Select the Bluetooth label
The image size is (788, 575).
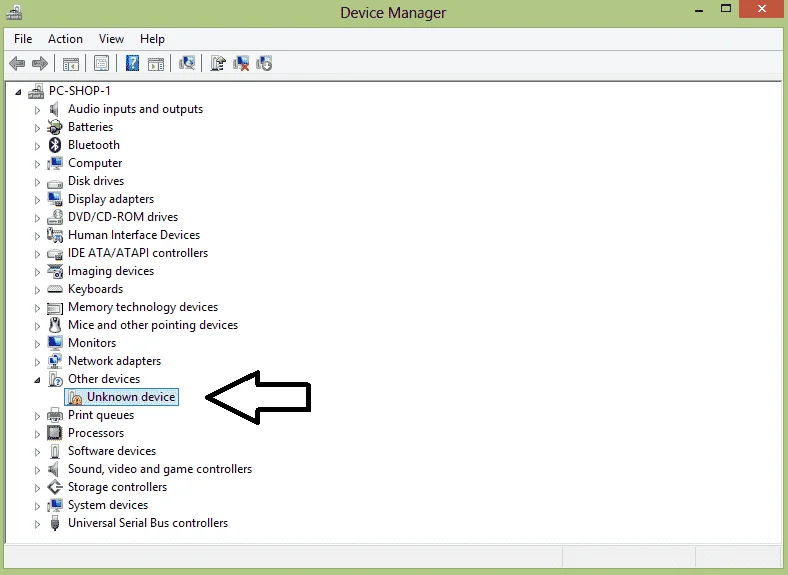coord(94,145)
